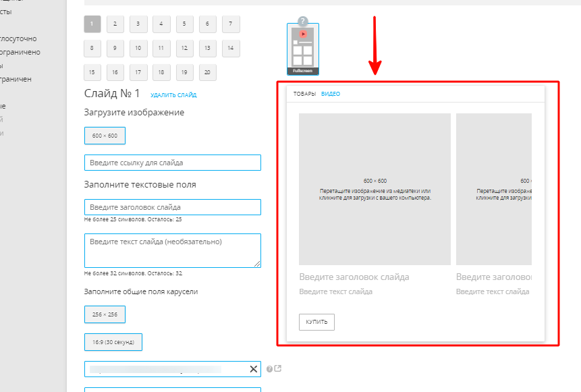Select slide number 6
581x392 pixels.
pos(208,24)
